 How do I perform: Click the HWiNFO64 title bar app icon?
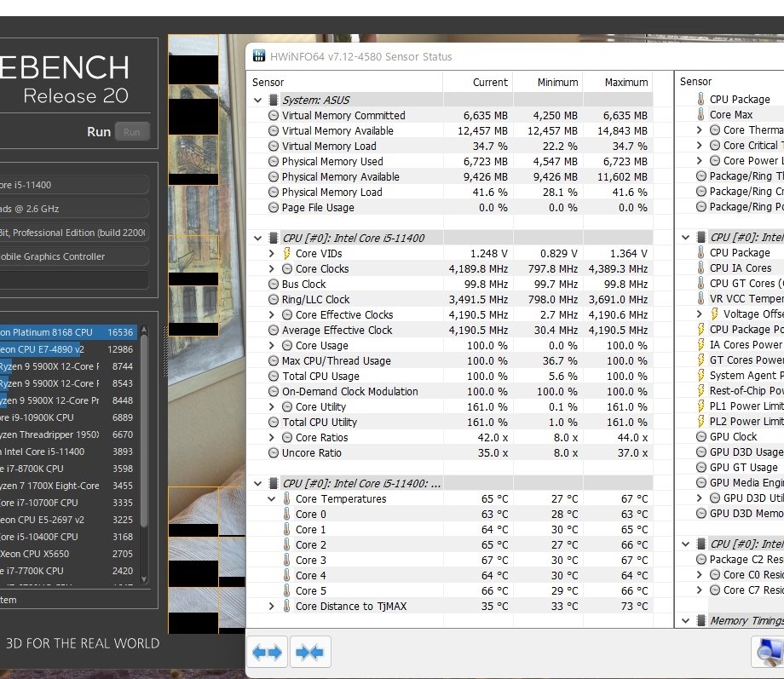[258, 56]
